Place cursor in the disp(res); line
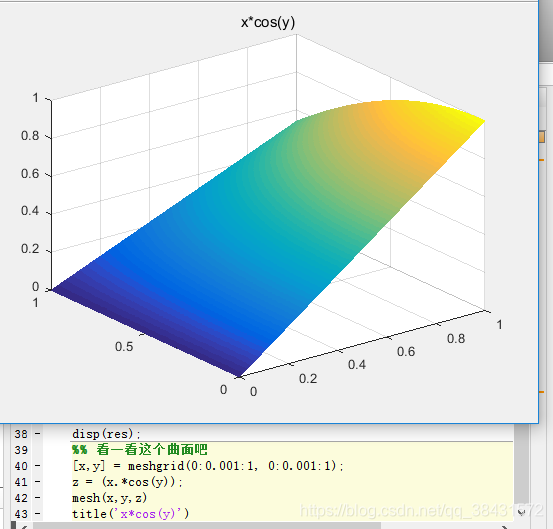This screenshot has width=553, height=529. [106, 434]
